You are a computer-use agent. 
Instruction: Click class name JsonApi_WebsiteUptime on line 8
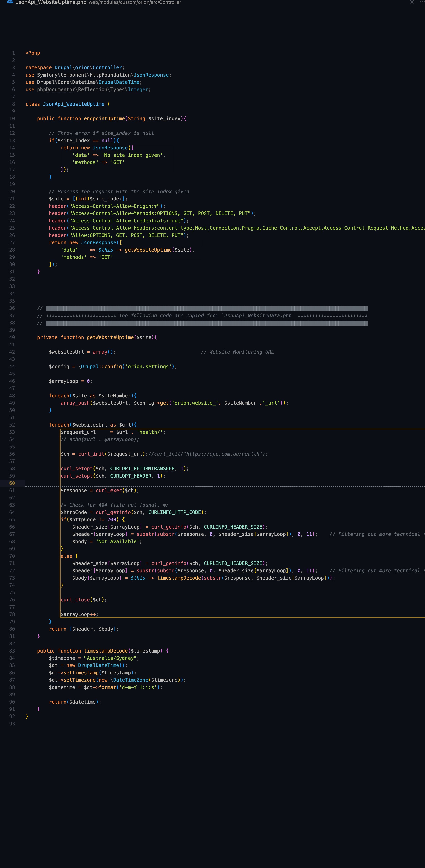[x=74, y=104]
